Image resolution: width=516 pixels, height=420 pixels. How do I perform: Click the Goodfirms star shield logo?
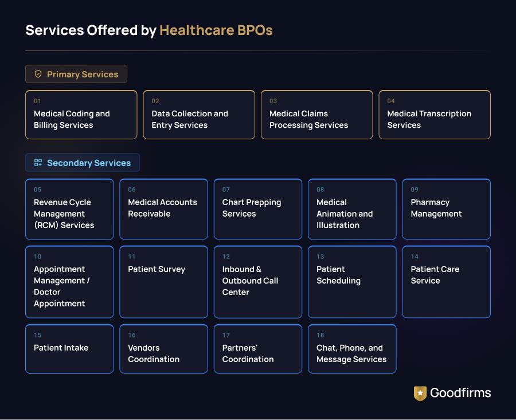point(420,393)
